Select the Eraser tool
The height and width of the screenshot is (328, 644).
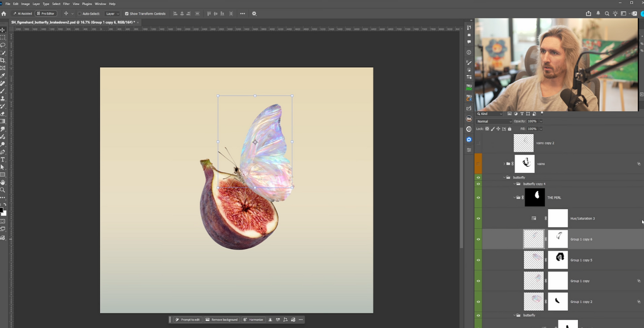3,114
